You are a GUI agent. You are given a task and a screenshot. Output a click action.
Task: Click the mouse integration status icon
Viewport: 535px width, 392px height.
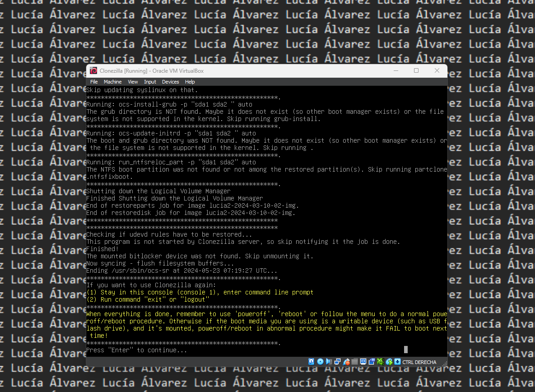click(389, 362)
